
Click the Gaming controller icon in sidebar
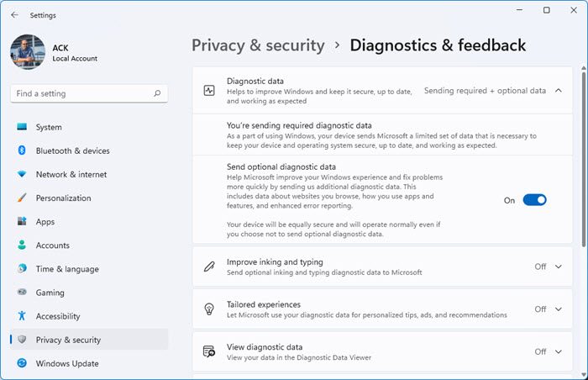(x=22, y=293)
